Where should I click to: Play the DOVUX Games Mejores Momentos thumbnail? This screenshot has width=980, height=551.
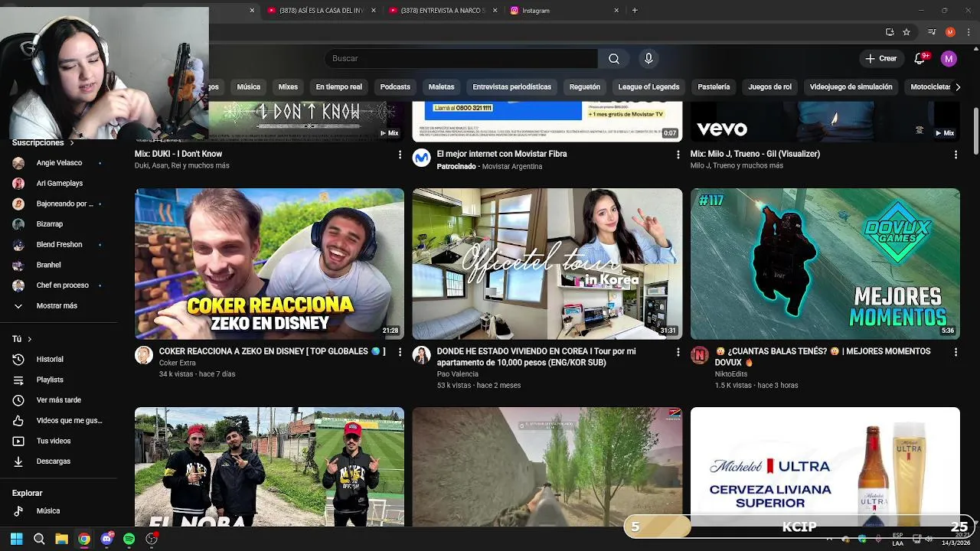pyautogui.click(x=825, y=264)
